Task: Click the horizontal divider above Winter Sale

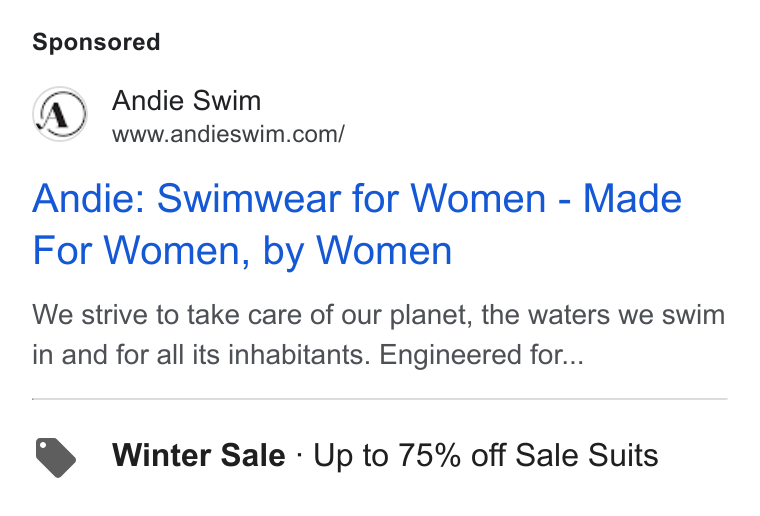Action: (380, 399)
